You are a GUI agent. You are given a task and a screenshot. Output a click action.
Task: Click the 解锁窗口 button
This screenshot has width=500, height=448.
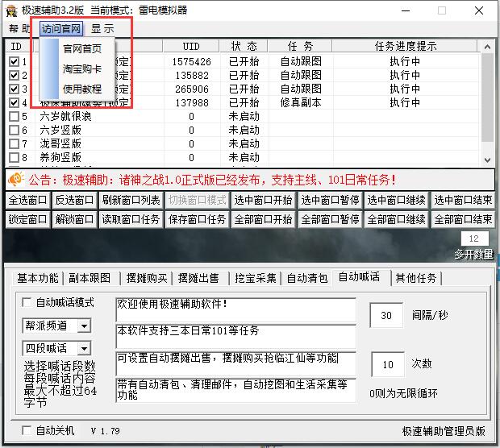tap(74, 219)
